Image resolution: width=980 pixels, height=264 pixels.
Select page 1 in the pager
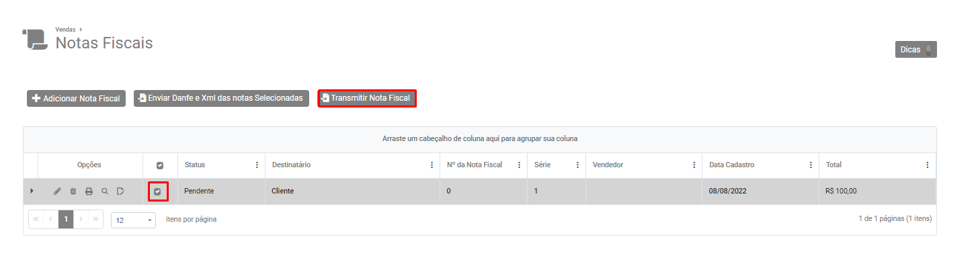[66, 220]
